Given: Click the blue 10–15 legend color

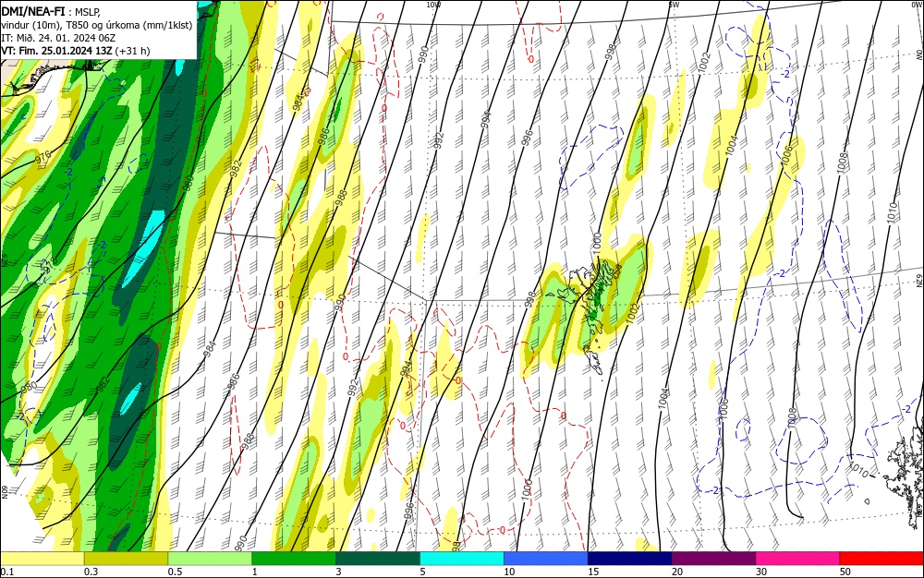Looking at the screenshot, I should (546, 559).
